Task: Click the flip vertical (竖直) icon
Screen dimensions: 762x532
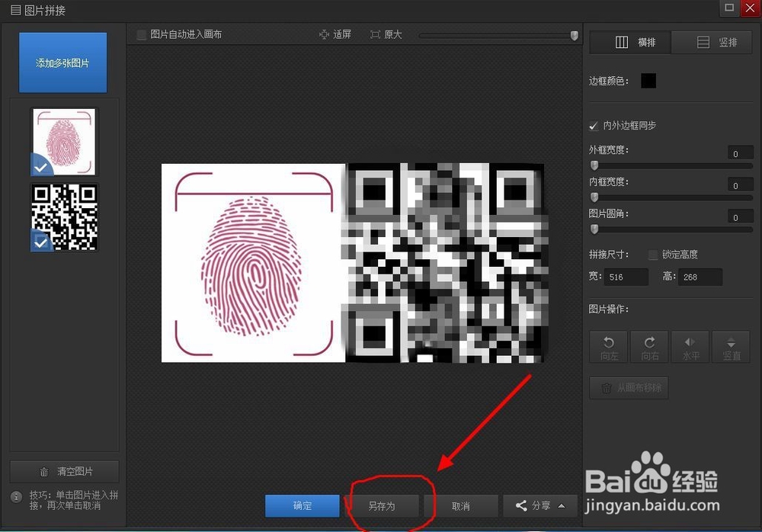Action: click(x=731, y=342)
